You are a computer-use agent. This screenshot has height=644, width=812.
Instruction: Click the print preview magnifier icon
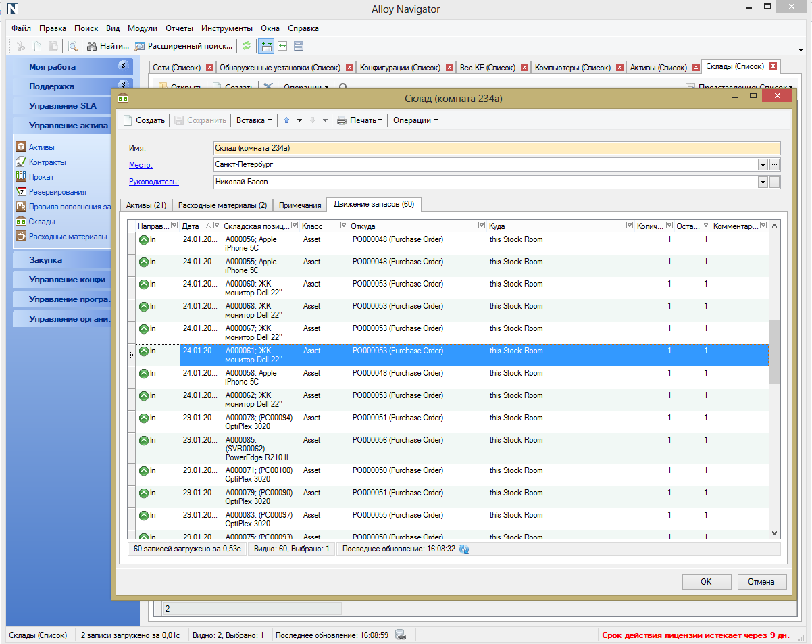click(x=72, y=46)
